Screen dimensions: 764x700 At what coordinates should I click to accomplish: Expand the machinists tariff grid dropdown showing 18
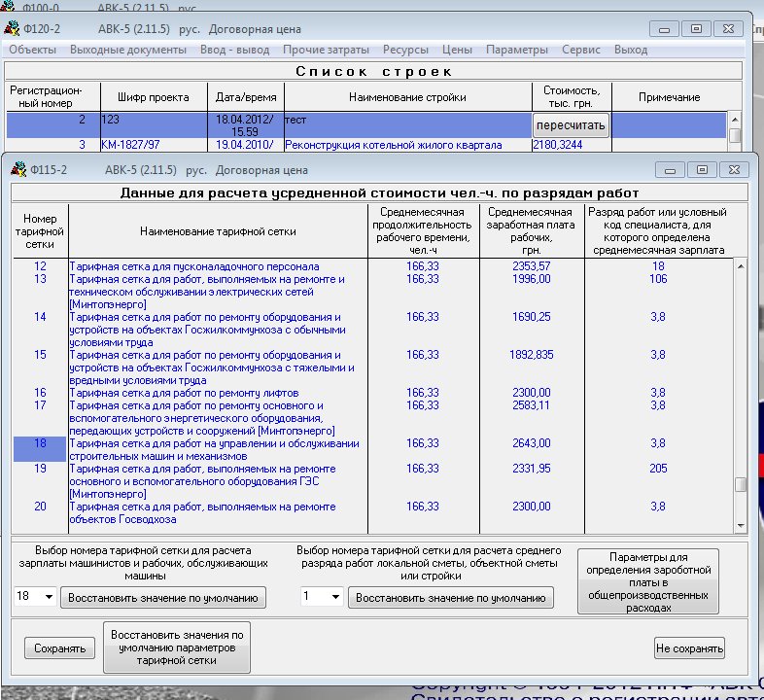[48, 597]
